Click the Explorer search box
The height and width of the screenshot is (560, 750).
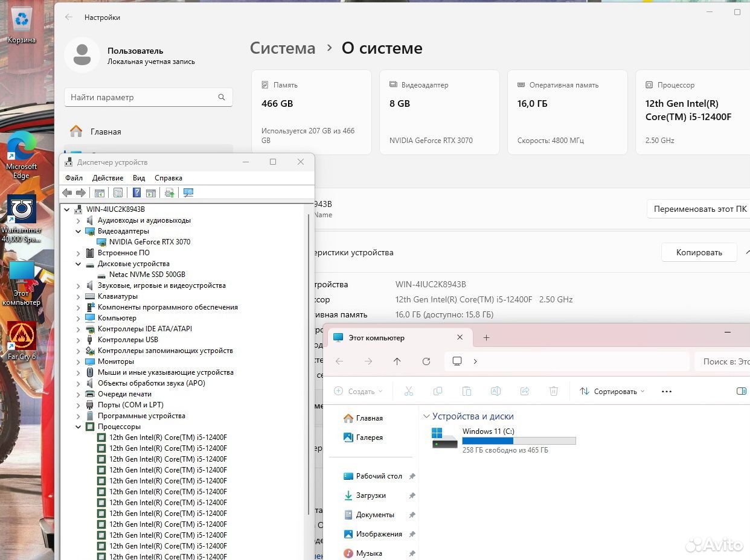tap(722, 361)
